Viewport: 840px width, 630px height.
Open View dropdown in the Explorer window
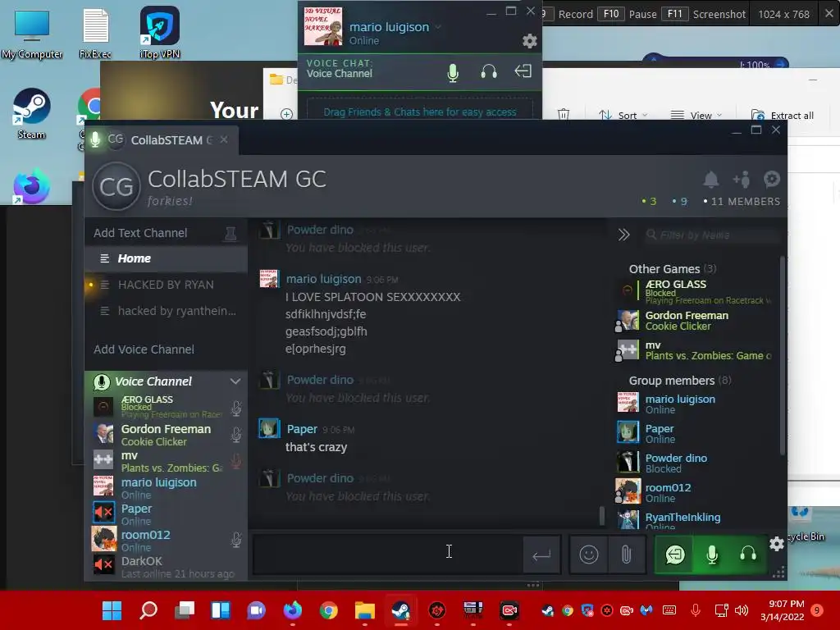(x=696, y=115)
